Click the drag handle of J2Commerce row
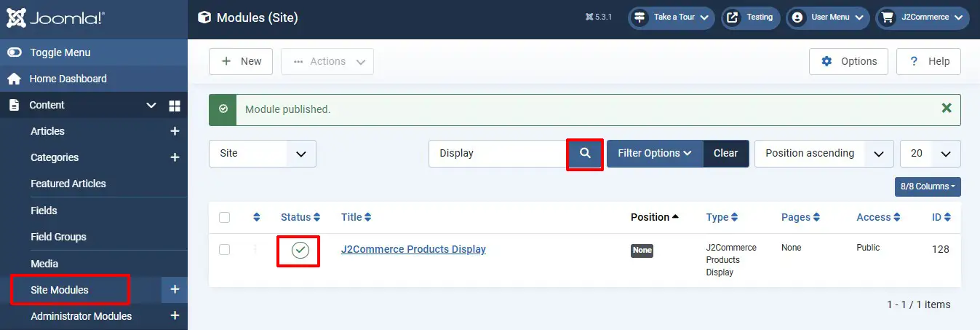Viewport: 980px width, 330px height. coord(255,250)
